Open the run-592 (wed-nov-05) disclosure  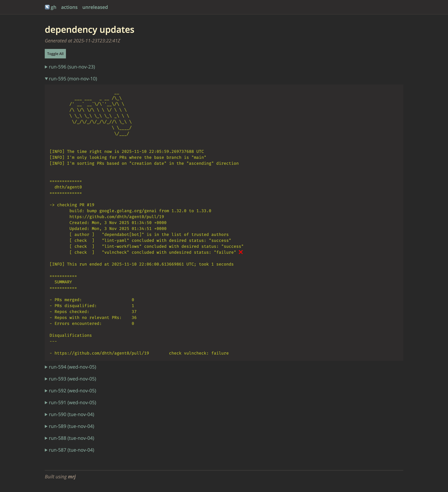pos(72,391)
